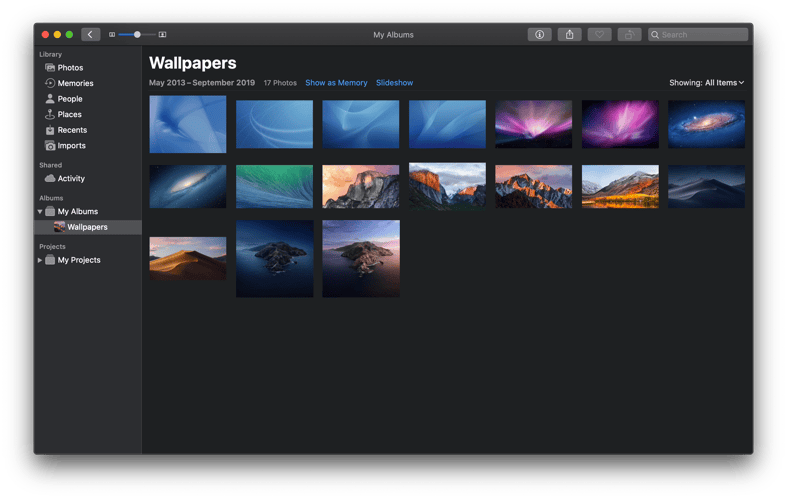Click the Favorite heart button
787x499 pixels.
pyautogui.click(x=599, y=35)
